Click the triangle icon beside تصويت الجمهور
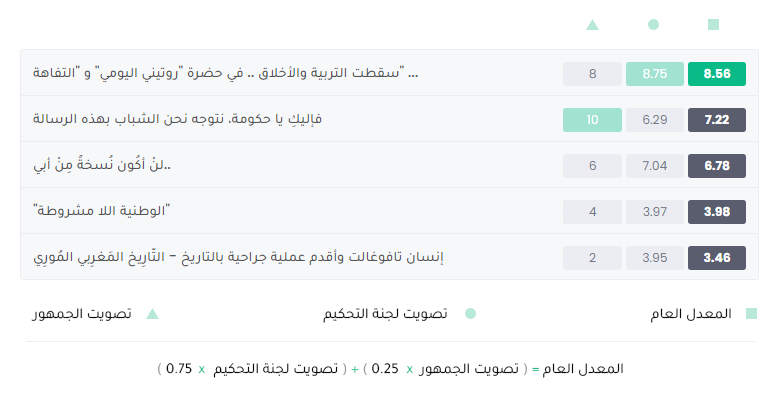The width and height of the screenshot is (780, 400). tap(152, 313)
